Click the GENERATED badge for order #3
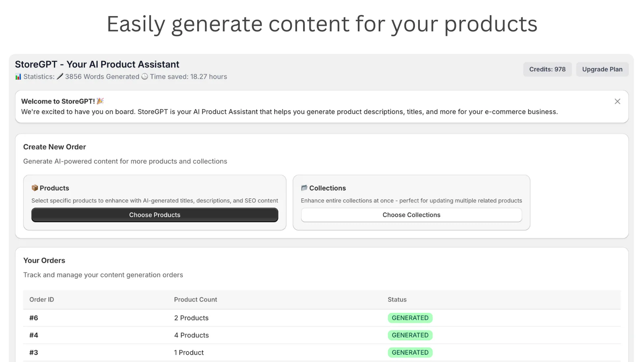 (x=410, y=352)
